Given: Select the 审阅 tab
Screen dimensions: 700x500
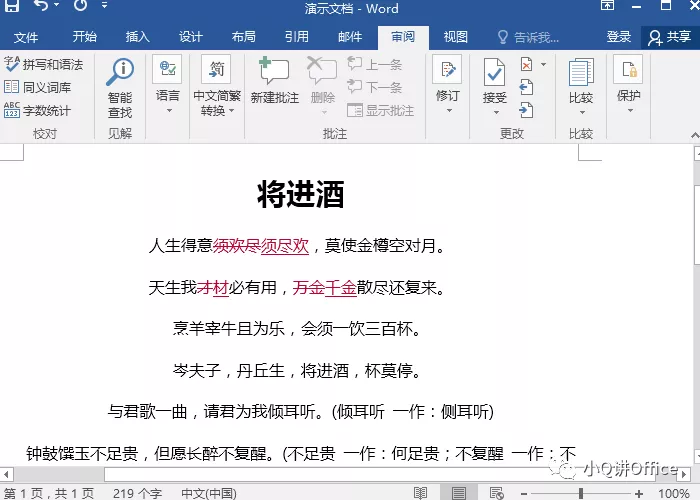Looking at the screenshot, I should (403, 37).
